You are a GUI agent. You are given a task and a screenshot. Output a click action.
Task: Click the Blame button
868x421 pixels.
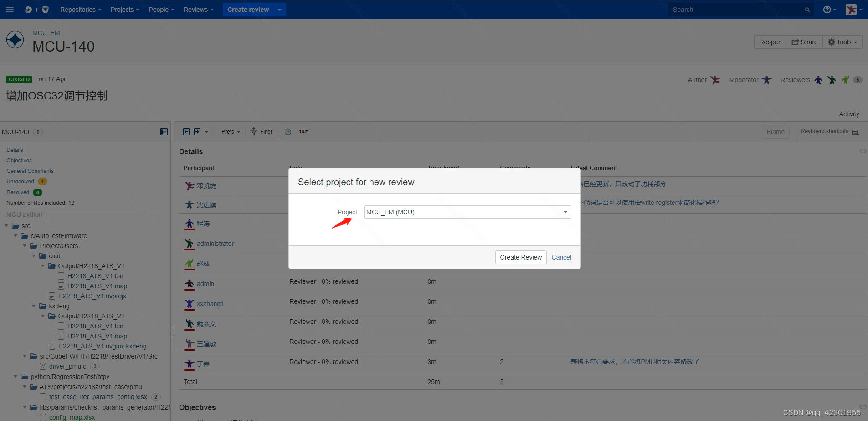(776, 132)
